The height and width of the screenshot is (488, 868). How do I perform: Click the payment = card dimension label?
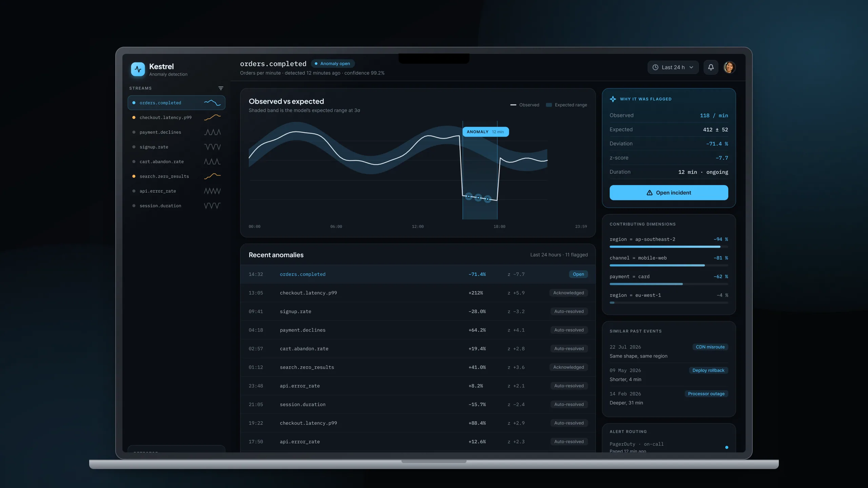[x=629, y=277]
